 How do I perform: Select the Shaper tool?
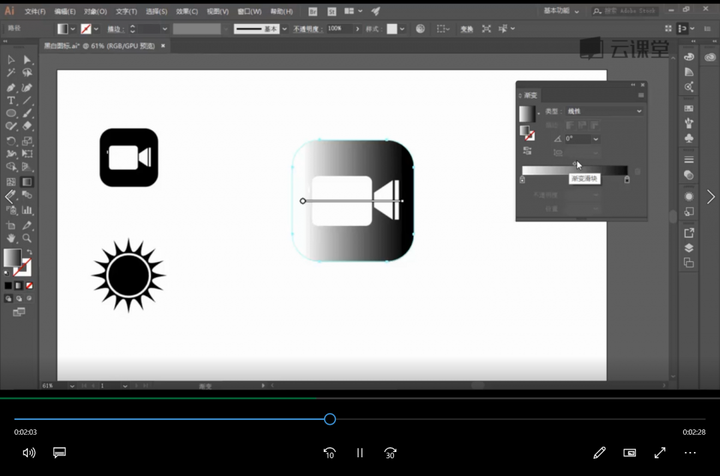click(11, 126)
